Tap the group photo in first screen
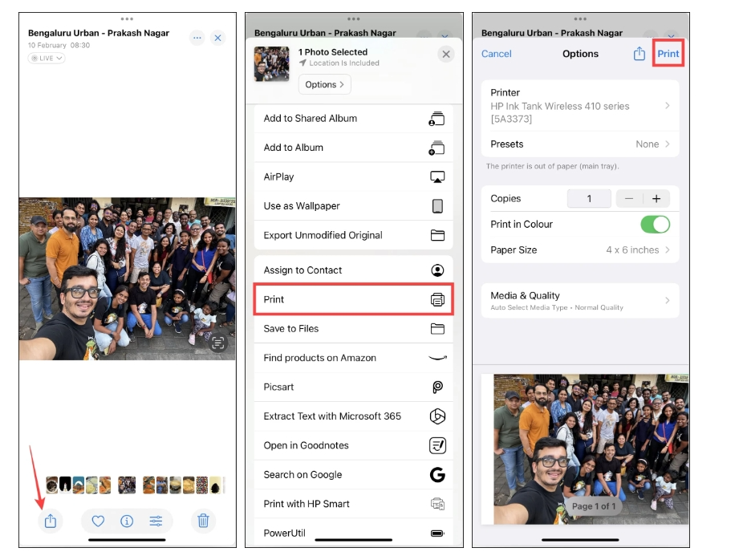Viewport: 735px width, 560px height. tap(128, 279)
